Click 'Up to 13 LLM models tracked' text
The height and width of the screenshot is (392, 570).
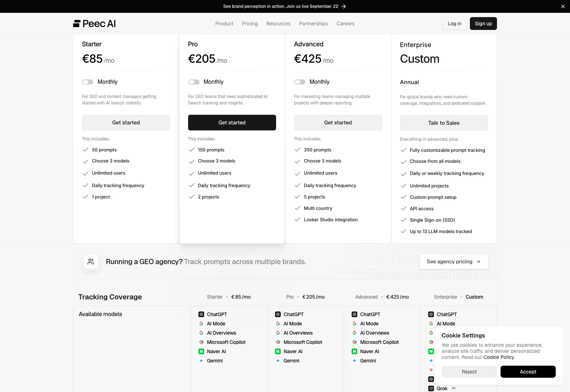[441, 231]
